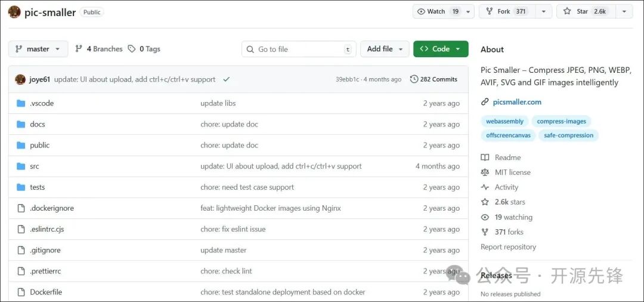Image resolution: width=644 pixels, height=302 pixels.
Task: Click the Fork icon button
Action: (490, 11)
